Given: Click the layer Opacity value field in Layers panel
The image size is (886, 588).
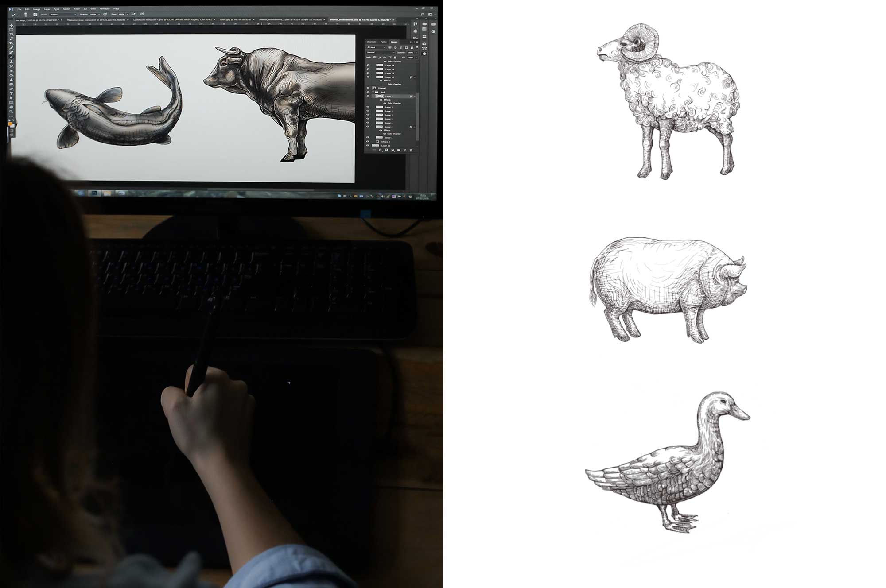Looking at the screenshot, I should pos(410,53).
